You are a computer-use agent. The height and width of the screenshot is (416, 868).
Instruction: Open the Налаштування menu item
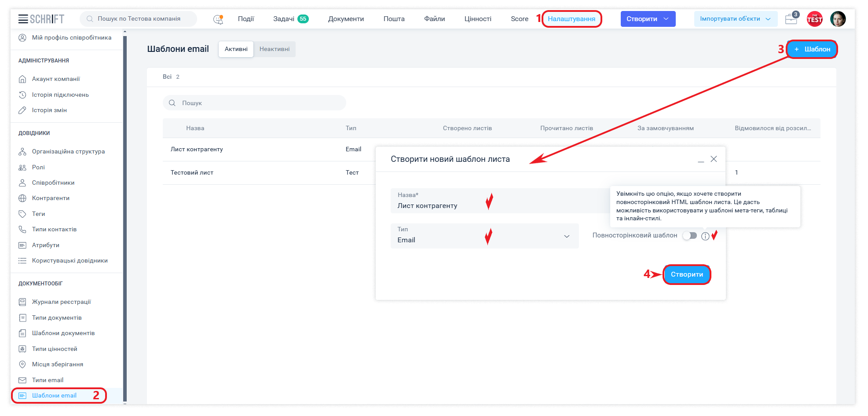pyautogui.click(x=571, y=19)
